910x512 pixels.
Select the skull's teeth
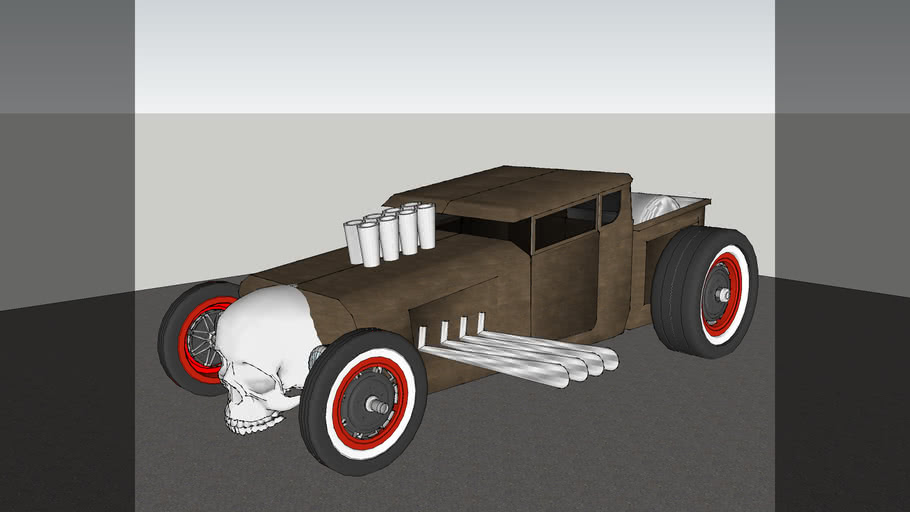tap(250, 423)
